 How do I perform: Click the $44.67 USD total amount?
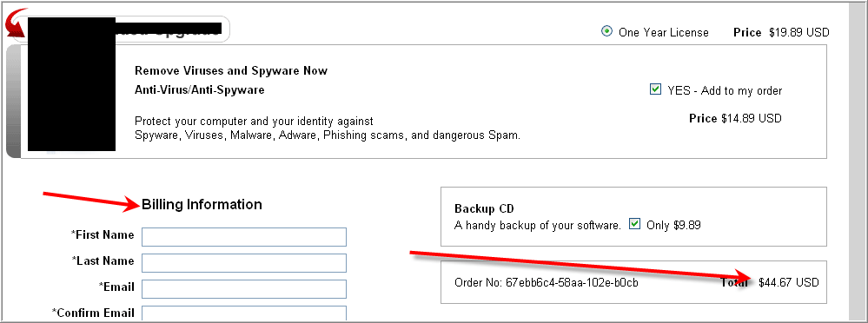pos(788,283)
